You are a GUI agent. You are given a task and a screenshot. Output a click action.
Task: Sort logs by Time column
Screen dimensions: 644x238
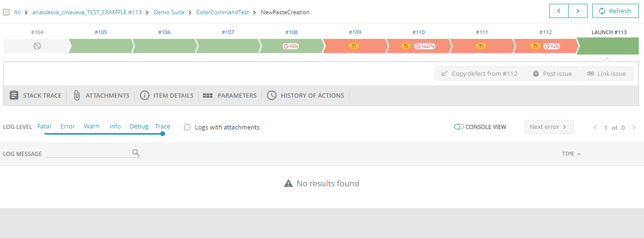tap(571, 154)
